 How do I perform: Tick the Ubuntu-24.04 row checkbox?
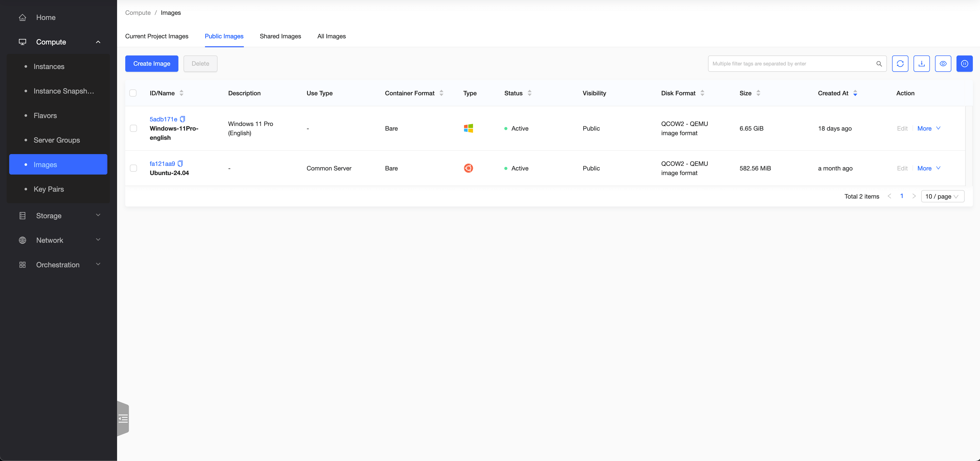[x=133, y=168]
